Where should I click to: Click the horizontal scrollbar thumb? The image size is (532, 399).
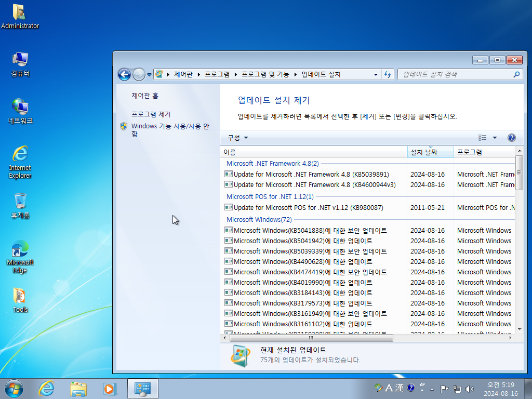(x=311, y=338)
